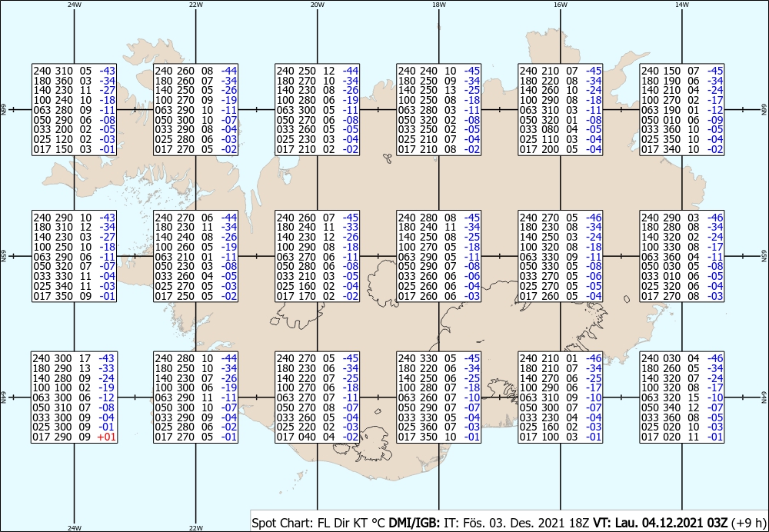Image resolution: width=769 pixels, height=532 pixels.
Task: Click the row '240 300 17 -43'
Action: point(74,358)
